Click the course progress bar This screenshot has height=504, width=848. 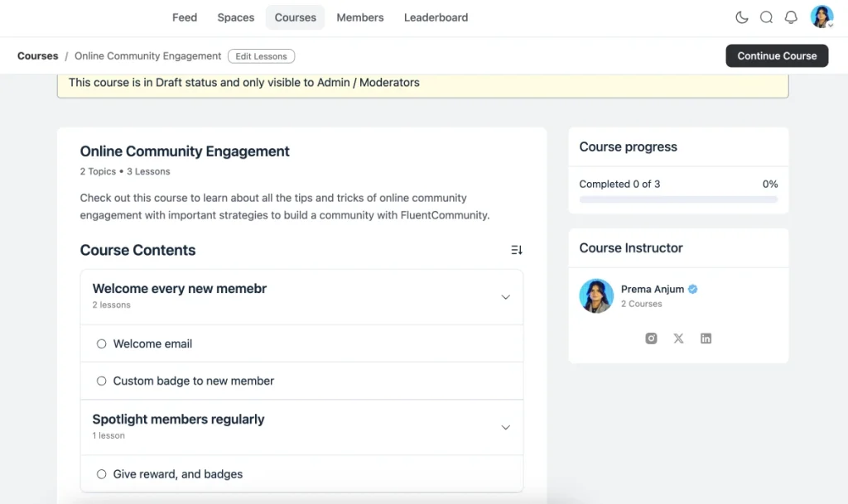678,199
